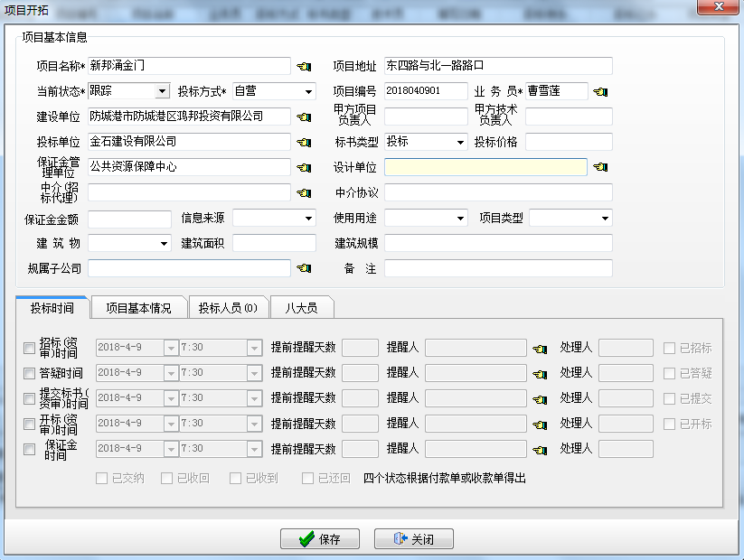Click the 关闭 close button

click(414, 537)
